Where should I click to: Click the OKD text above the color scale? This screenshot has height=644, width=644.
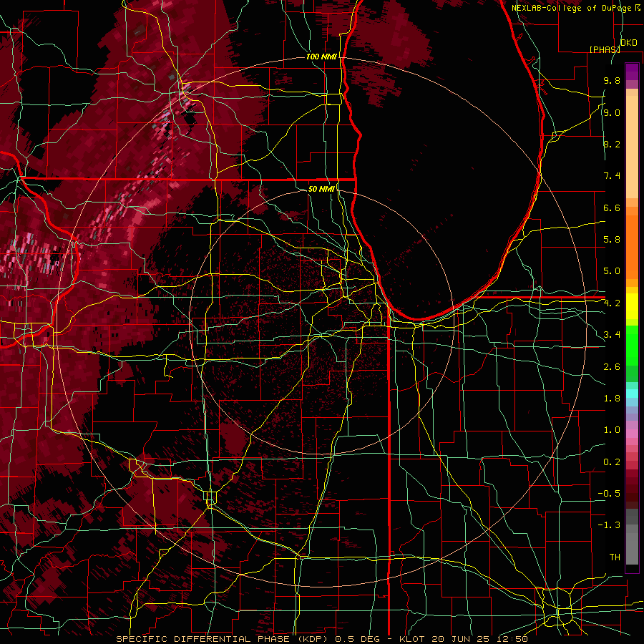coord(628,43)
